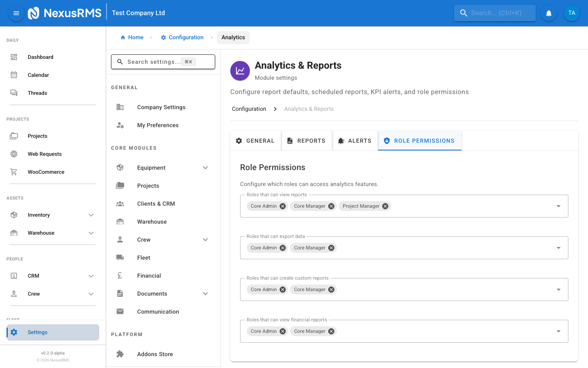588x368 pixels.
Task: Remove Core Admin from financial reports roles
Action: pyautogui.click(x=283, y=331)
